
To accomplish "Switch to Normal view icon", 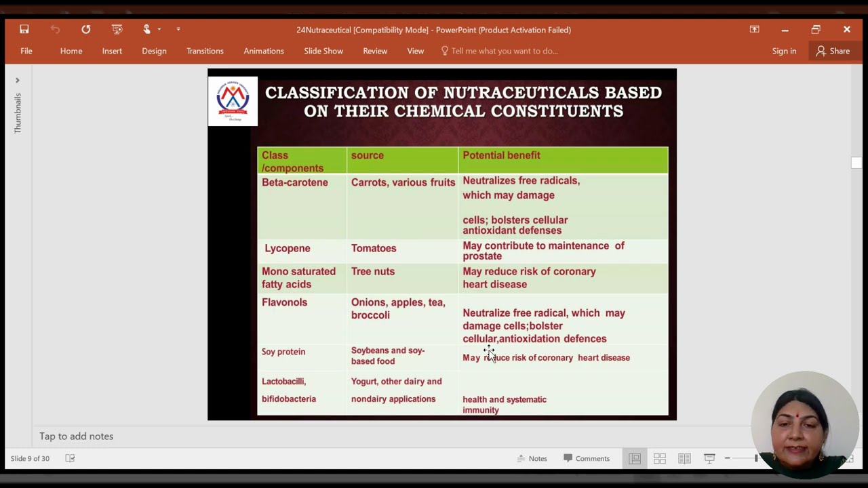I will point(635,458).
